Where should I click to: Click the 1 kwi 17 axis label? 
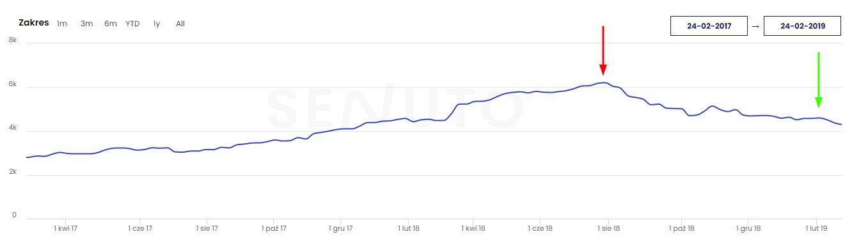pyautogui.click(x=65, y=228)
